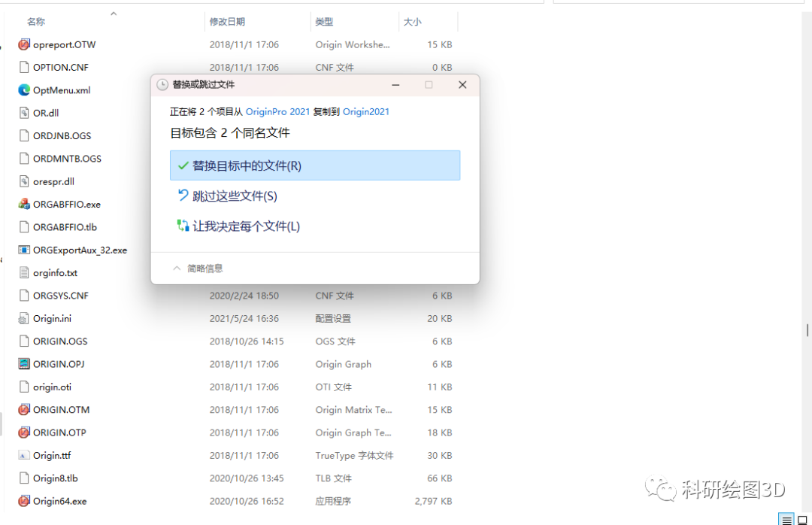Close the replace or skip files dialog
Screen dimensions: 812x525
tap(462, 84)
